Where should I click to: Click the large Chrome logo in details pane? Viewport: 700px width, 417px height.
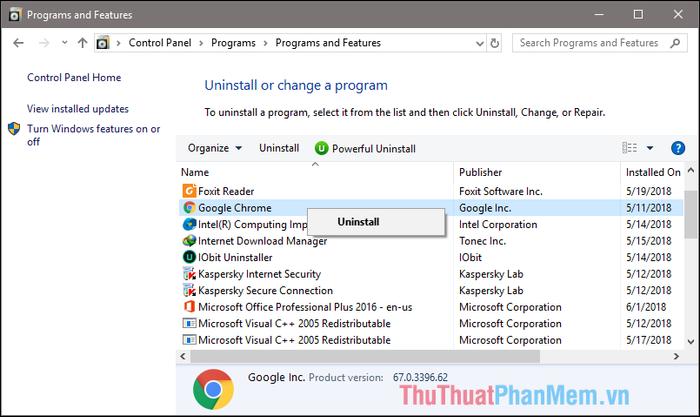[x=213, y=389]
